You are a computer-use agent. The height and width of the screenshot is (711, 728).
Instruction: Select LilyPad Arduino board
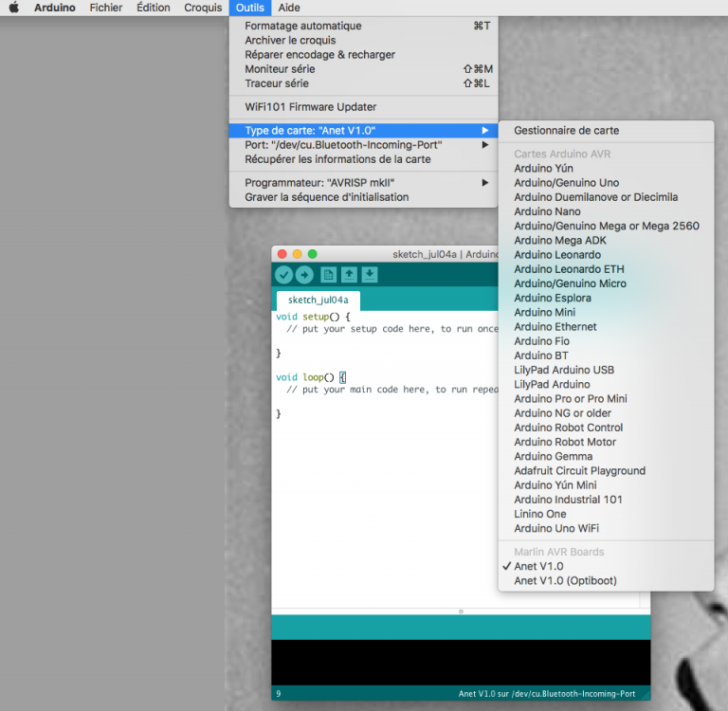coord(606,384)
